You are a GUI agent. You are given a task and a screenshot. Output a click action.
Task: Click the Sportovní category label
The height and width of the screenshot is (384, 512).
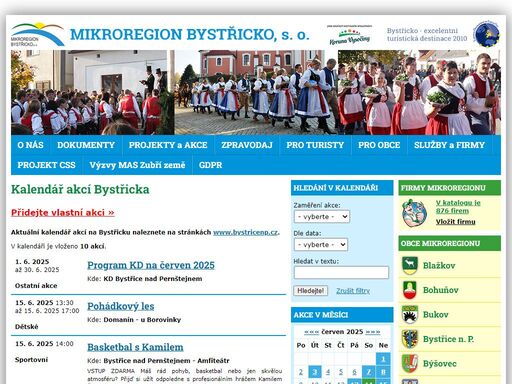(x=31, y=360)
